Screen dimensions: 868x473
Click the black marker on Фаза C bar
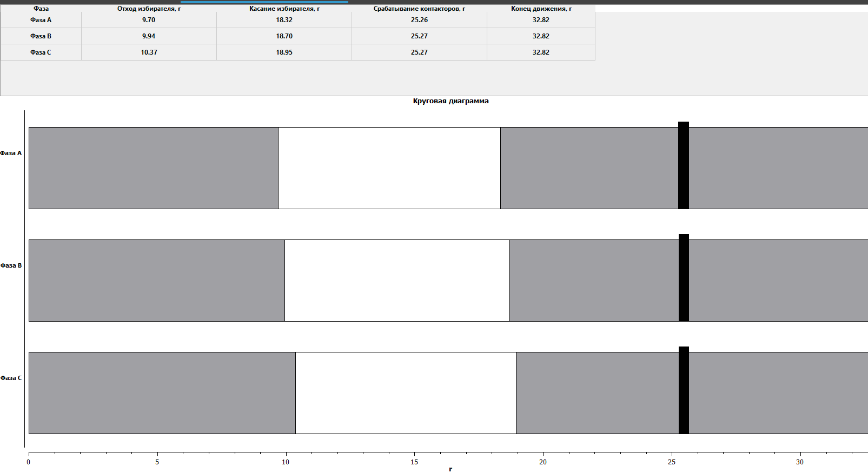click(x=684, y=390)
